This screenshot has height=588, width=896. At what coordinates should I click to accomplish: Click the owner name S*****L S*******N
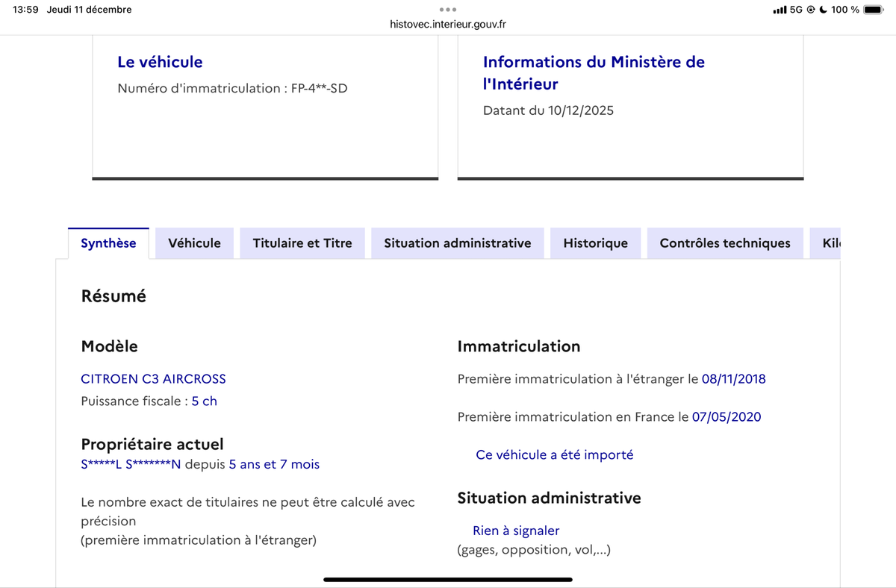coord(131,464)
